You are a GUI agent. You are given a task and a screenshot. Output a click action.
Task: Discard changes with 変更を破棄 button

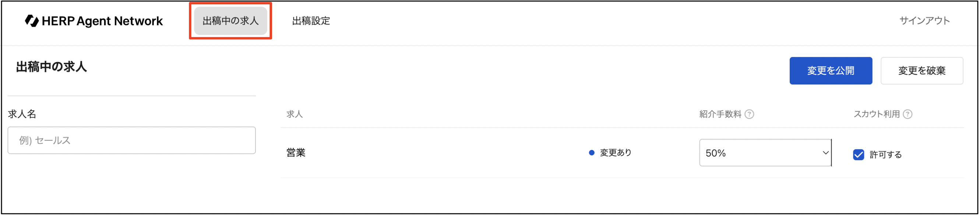[x=921, y=71]
